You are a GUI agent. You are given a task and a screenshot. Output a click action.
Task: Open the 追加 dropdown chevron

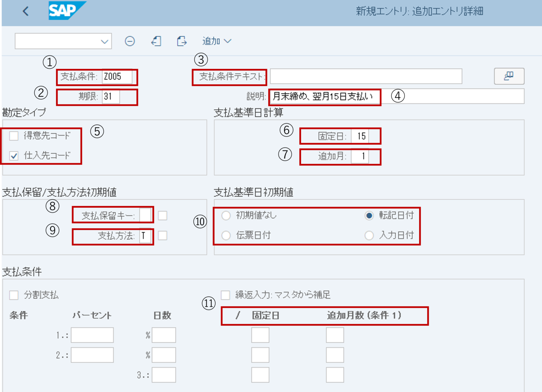[x=228, y=41]
